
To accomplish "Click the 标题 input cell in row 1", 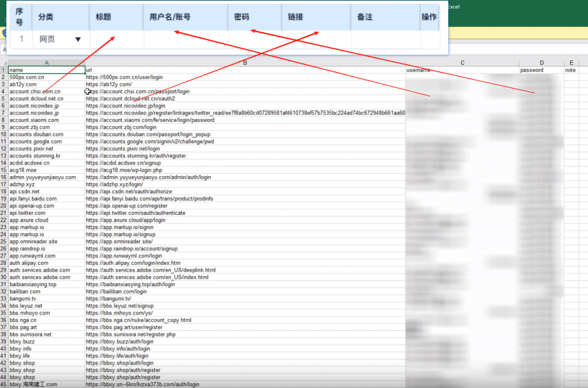I will pyautogui.click(x=117, y=40).
